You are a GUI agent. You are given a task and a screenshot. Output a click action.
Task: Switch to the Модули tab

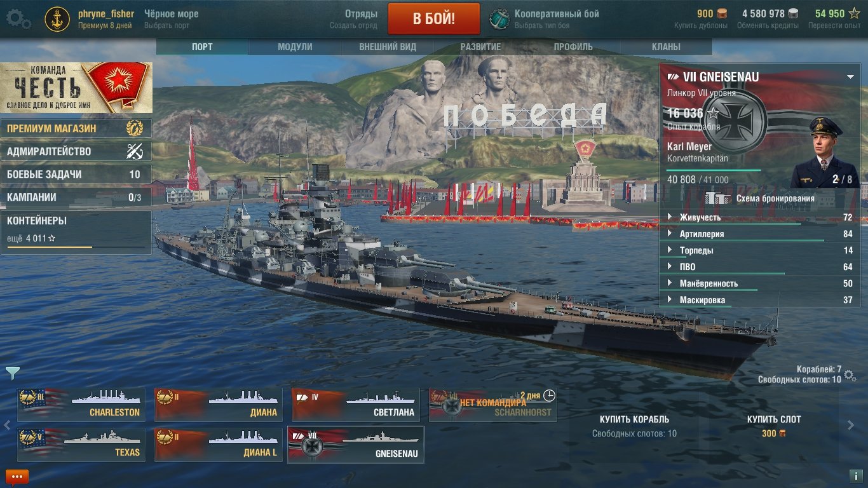click(x=295, y=47)
